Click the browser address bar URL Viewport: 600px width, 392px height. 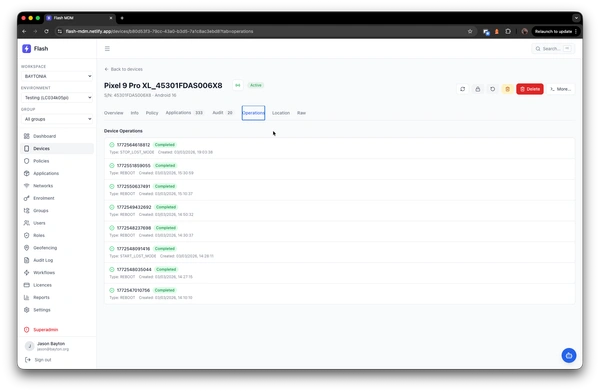(159, 31)
